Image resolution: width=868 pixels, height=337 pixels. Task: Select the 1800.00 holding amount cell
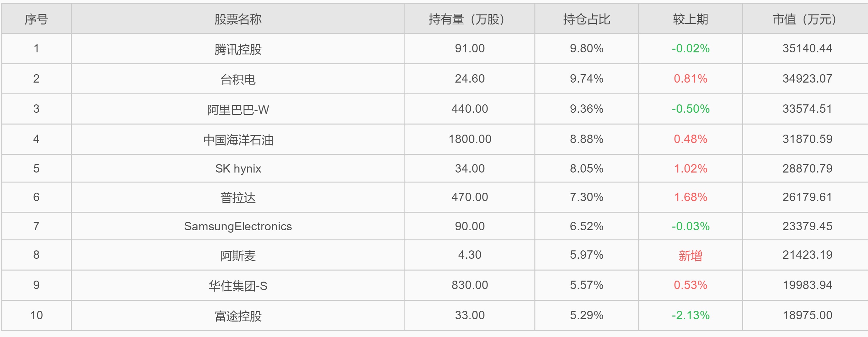coord(470,139)
